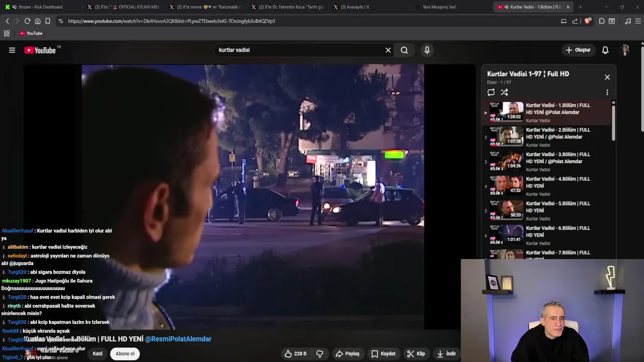
Task: Click Oluştur create button
Action: 579,50
